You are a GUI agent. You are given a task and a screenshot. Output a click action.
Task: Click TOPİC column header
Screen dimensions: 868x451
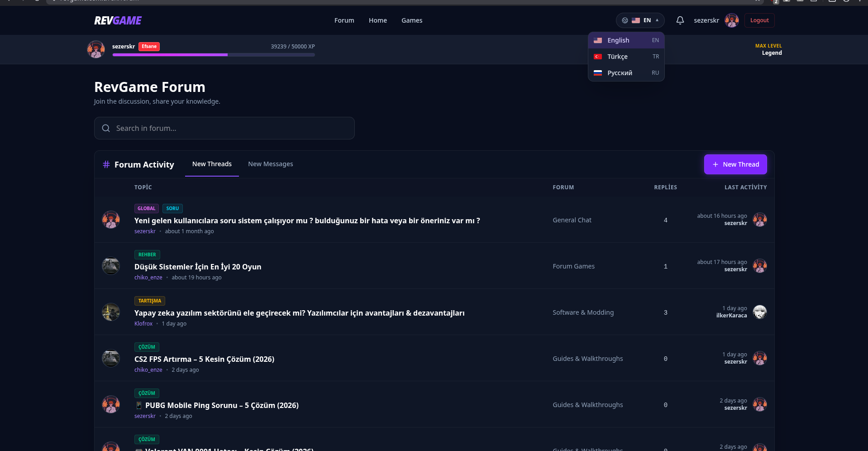point(143,187)
